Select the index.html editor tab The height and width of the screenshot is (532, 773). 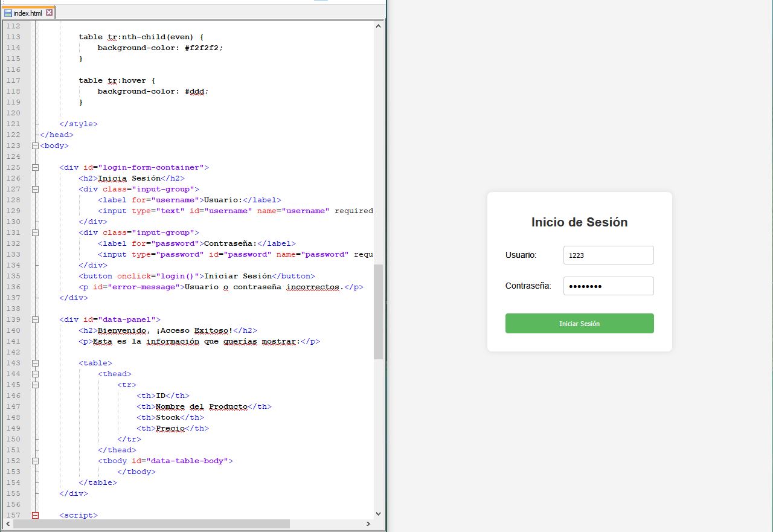[27, 13]
